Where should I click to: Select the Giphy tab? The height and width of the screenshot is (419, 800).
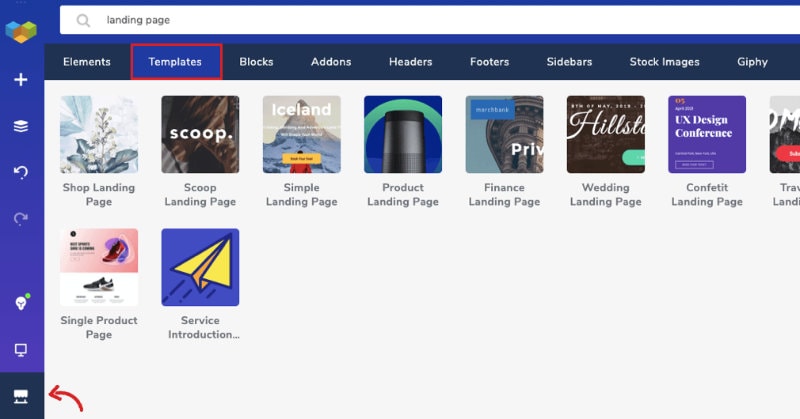coord(752,62)
